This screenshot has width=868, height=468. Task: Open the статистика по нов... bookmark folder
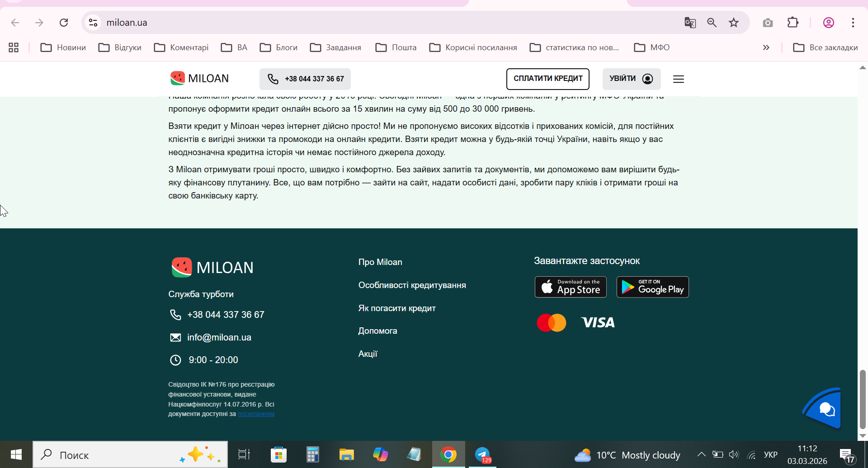pos(574,47)
